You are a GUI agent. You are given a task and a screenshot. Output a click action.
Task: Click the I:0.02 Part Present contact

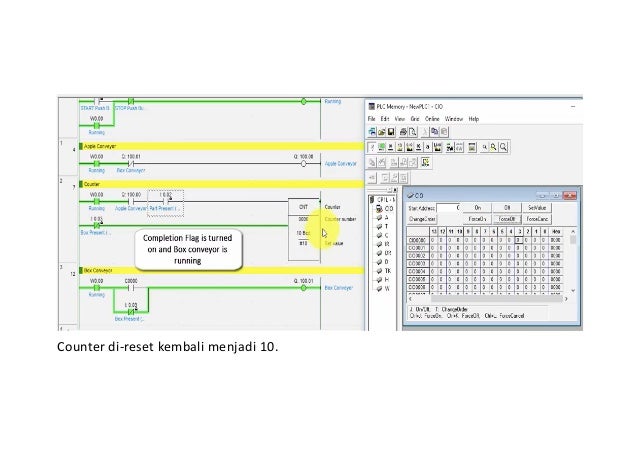point(166,201)
